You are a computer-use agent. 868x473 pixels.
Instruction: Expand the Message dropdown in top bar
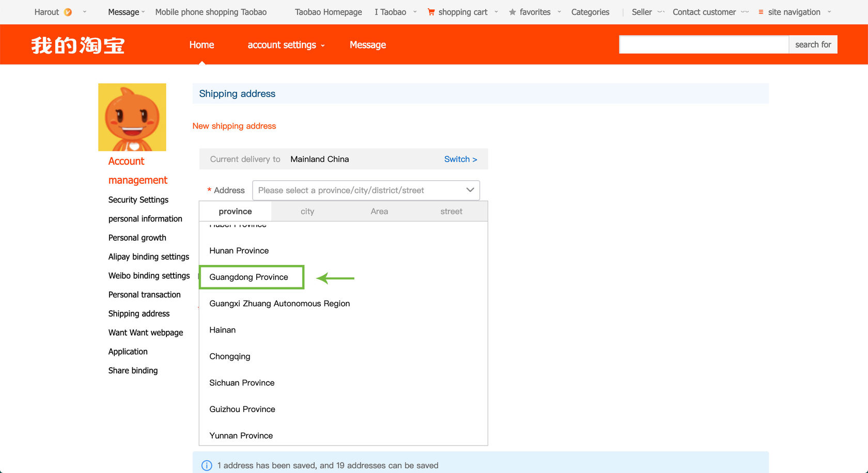[x=126, y=12]
